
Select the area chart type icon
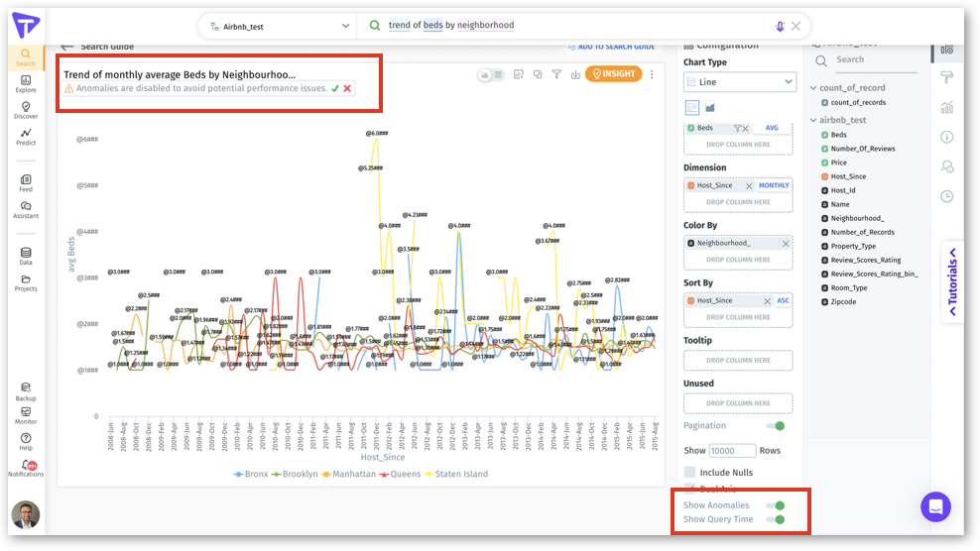coord(710,107)
